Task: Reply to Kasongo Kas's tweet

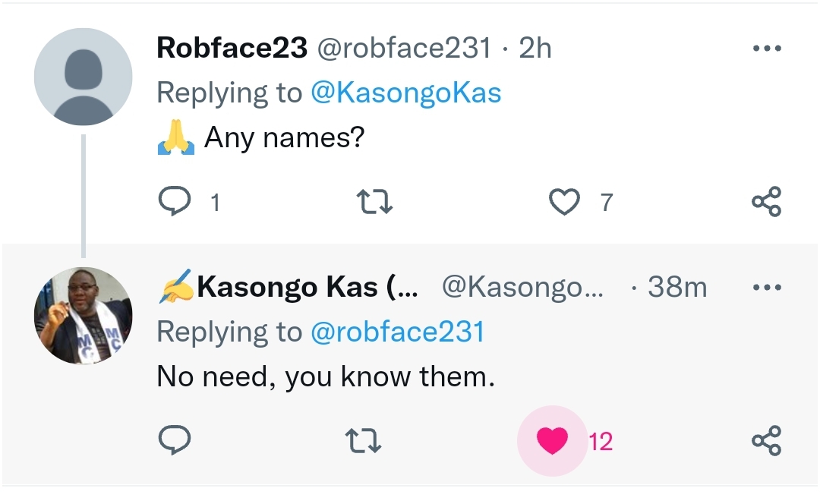Action: tap(174, 440)
